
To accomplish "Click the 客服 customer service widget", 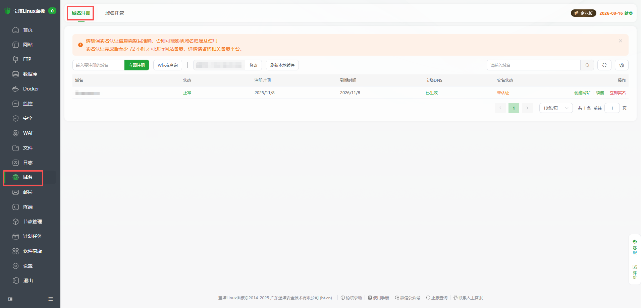I will [x=635, y=247].
